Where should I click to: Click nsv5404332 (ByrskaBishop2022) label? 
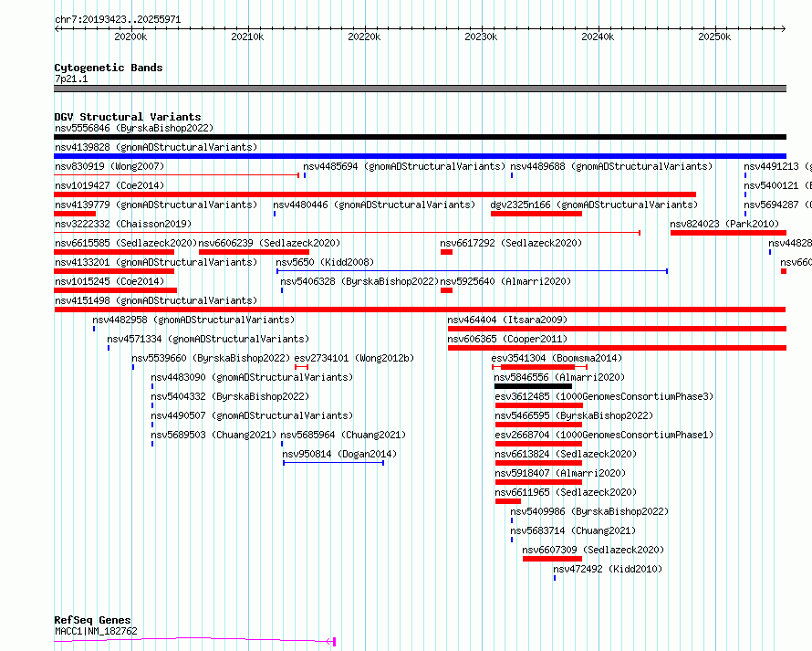coord(230,396)
